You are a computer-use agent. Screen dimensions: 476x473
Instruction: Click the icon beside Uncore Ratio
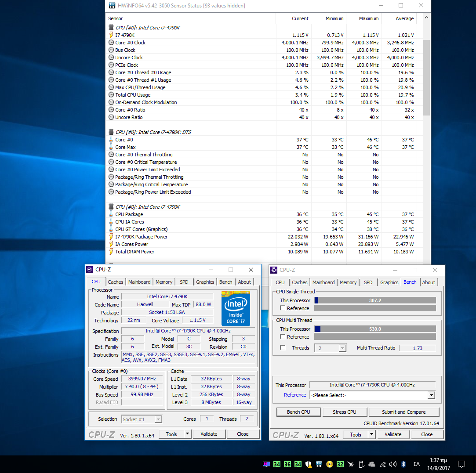click(111, 117)
